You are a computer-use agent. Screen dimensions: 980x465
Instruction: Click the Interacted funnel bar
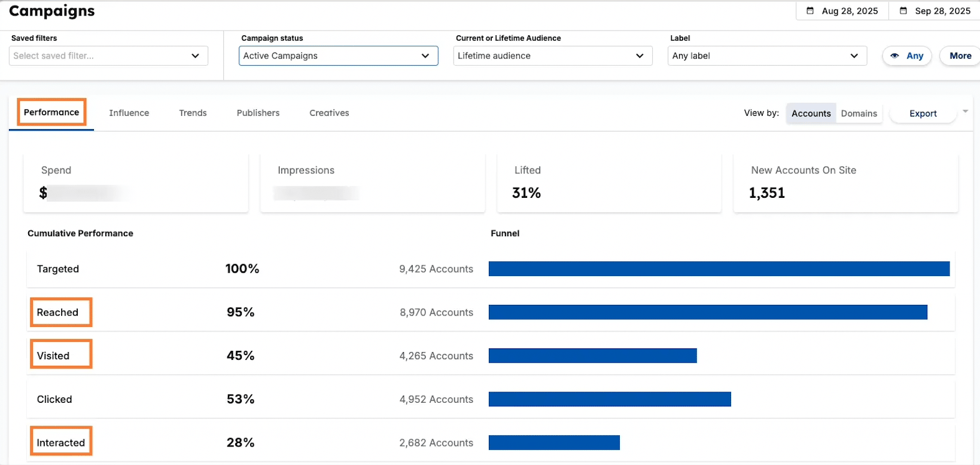pyautogui.click(x=554, y=443)
